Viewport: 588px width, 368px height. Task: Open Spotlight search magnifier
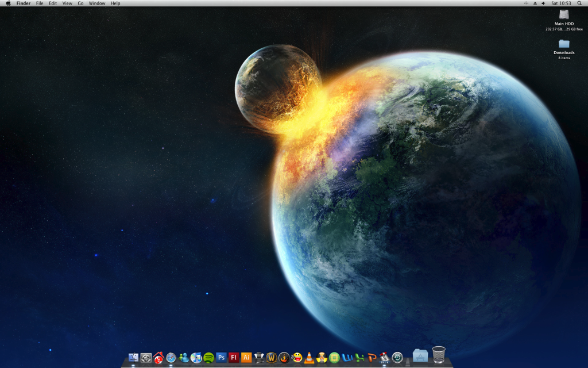(579, 3)
